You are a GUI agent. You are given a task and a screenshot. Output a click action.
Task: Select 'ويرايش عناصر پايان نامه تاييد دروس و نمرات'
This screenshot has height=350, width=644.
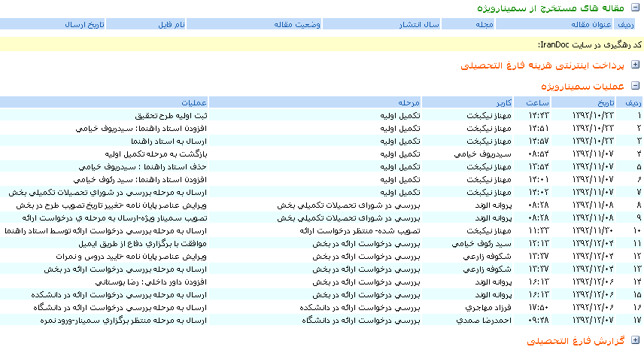(132, 256)
